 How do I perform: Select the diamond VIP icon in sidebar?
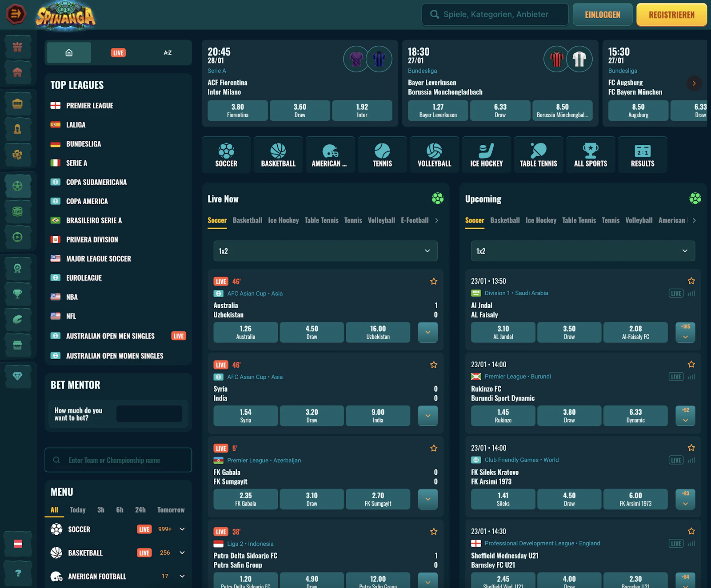coord(18,376)
